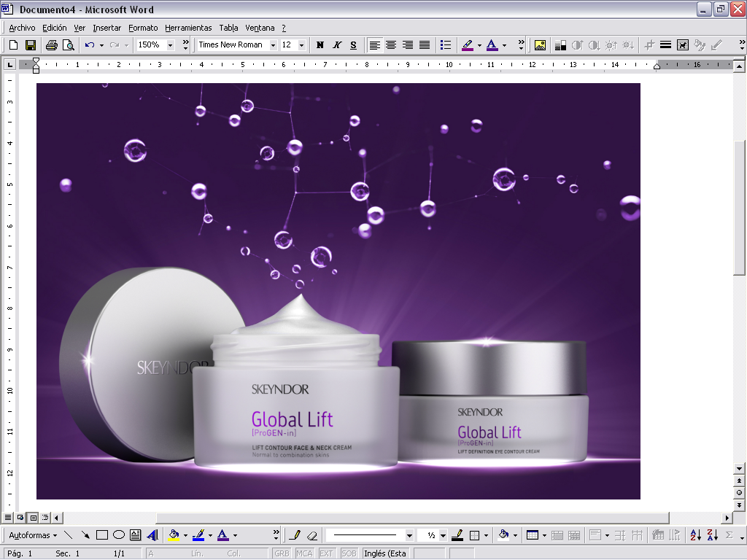This screenshot has width=747, height=560.
Task: Open the Autoformas dropdown menu
Action: pos(33,535)
